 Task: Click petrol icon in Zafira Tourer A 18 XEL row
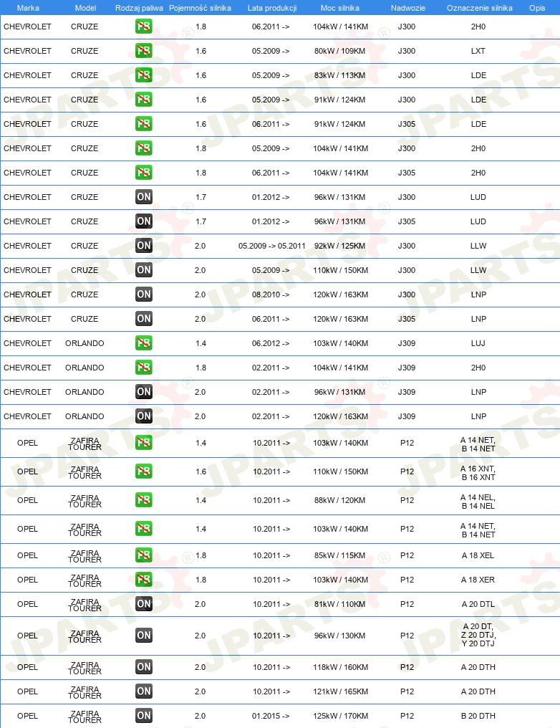(x=144, y=555)
